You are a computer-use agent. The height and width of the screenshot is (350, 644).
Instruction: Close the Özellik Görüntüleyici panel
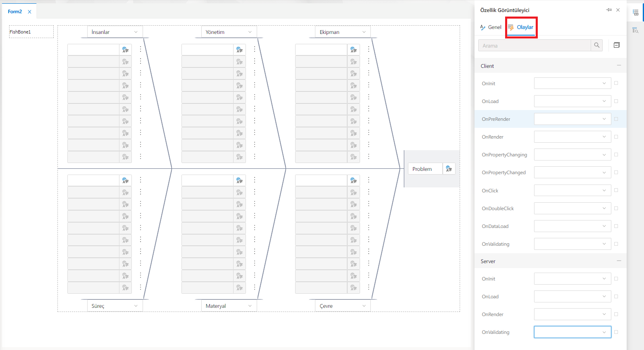[618, 10]
